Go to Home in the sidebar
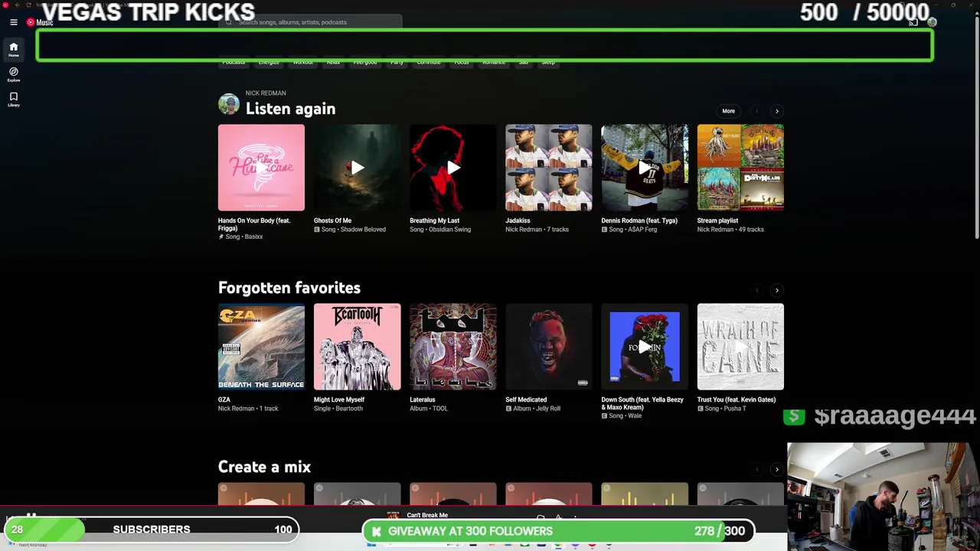 [13, 50]
